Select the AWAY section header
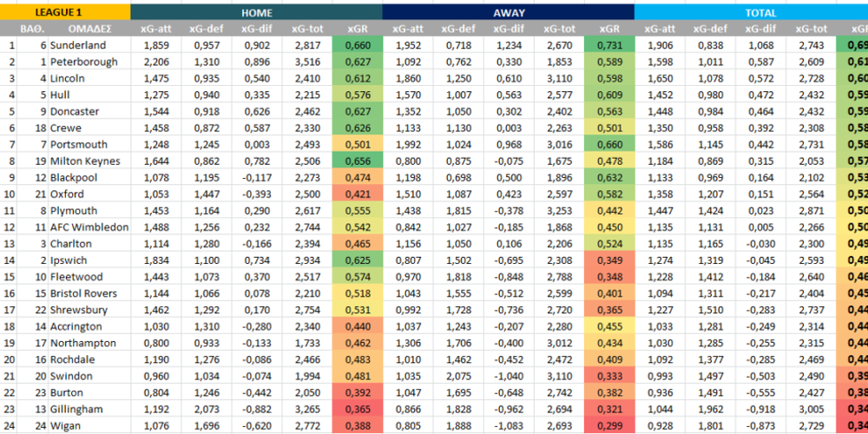Image resolution: width=868 pixels, height=434 pixels. pos(508,12)
